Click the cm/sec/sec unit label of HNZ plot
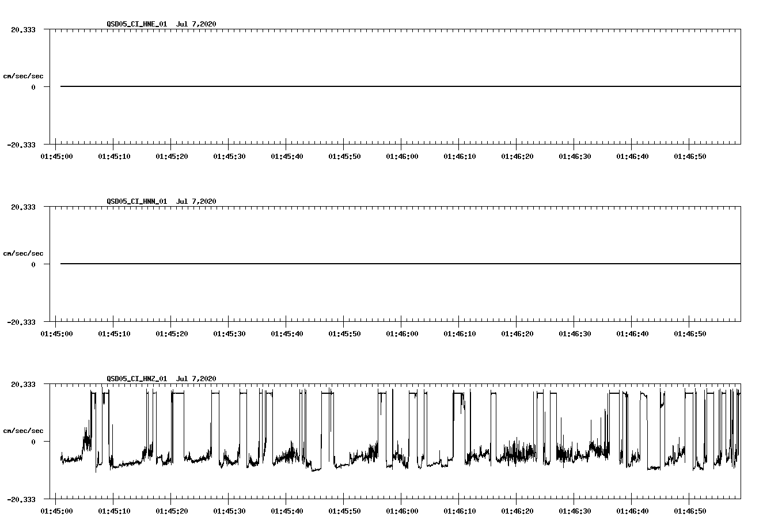This screenshot has height=532, width=782. point(24,431)
